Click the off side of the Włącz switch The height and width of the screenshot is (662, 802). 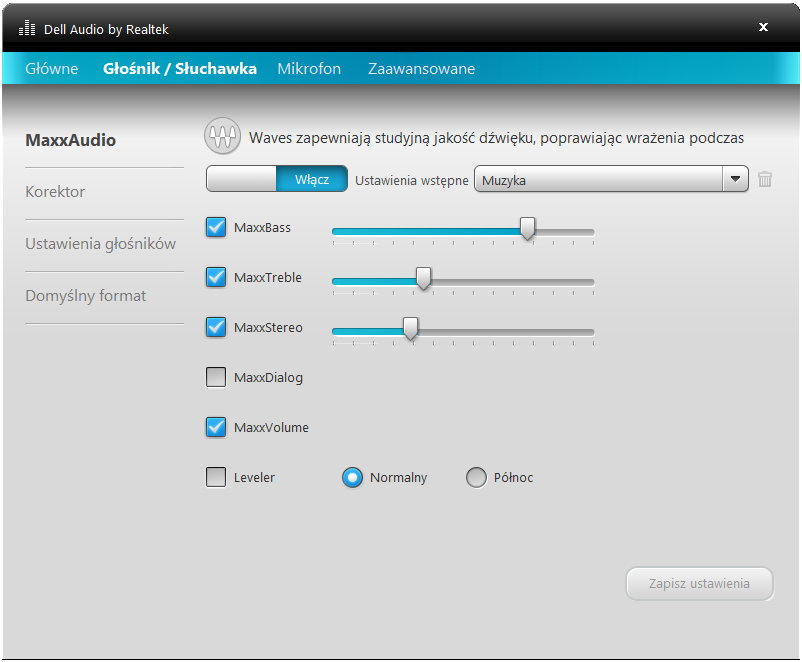click(241, 179)
